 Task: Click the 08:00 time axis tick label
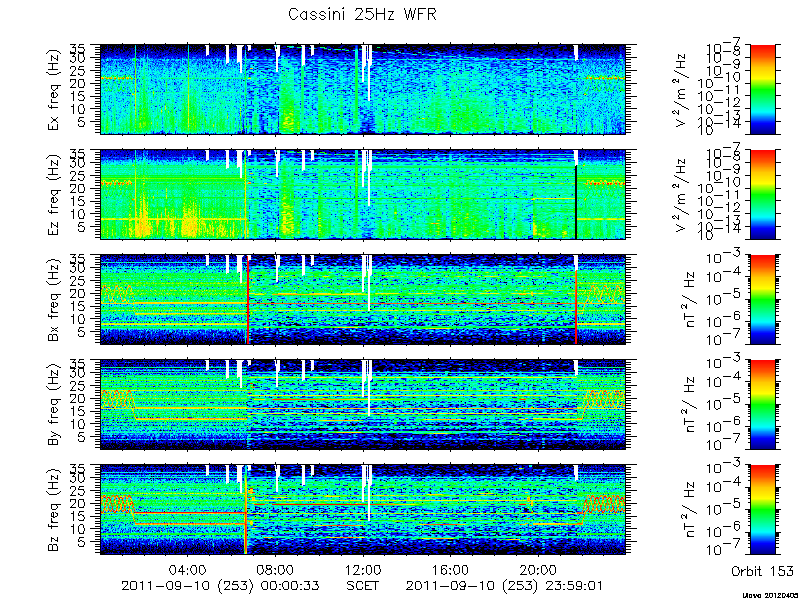pyautogui.click(x=276, y=569)
